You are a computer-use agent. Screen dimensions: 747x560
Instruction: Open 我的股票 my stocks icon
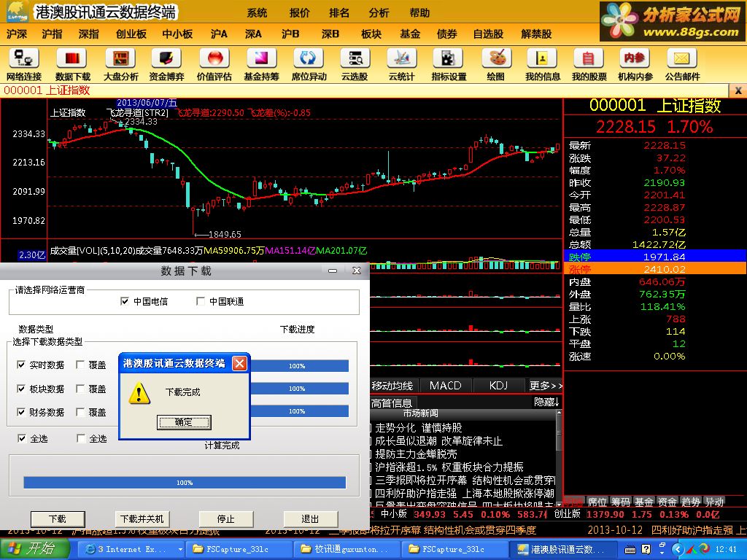pos(589,65)
